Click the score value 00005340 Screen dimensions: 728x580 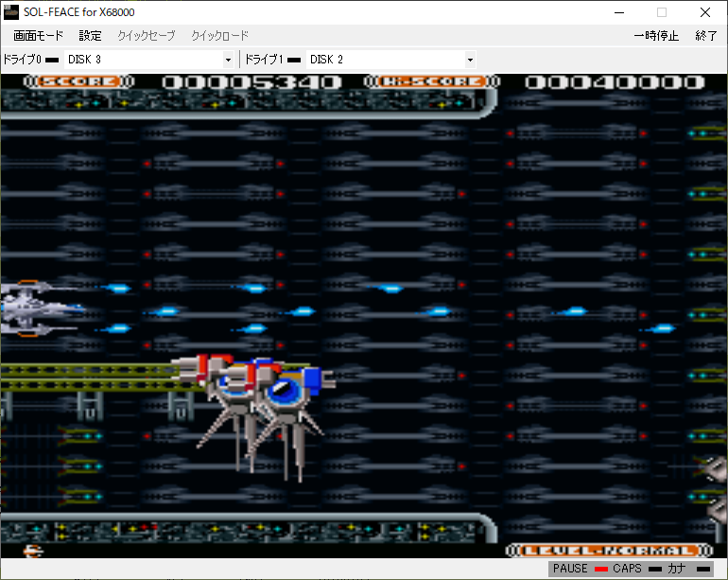tap(251, 82)
